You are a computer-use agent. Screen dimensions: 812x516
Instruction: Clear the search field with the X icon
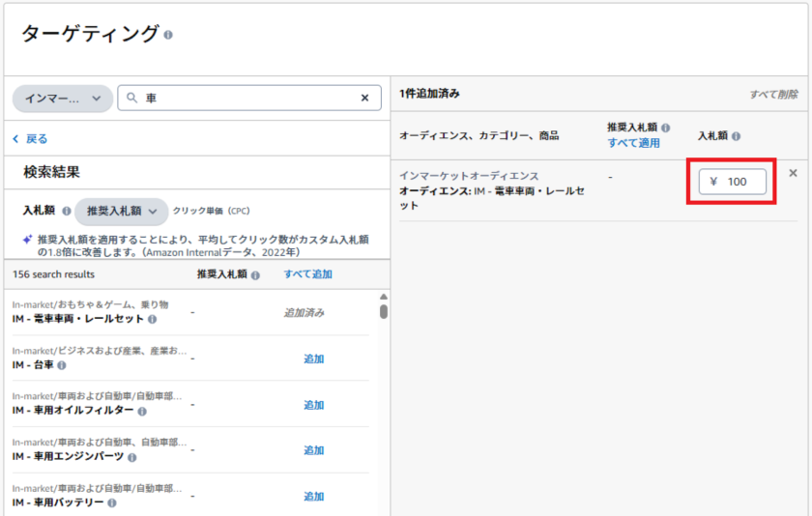point(364,98)
